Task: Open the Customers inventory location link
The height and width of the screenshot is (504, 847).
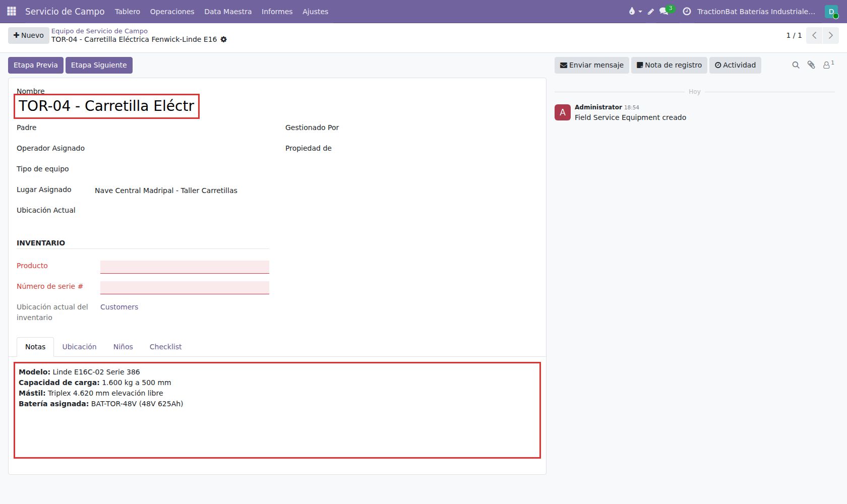Action: click(119, 307)
